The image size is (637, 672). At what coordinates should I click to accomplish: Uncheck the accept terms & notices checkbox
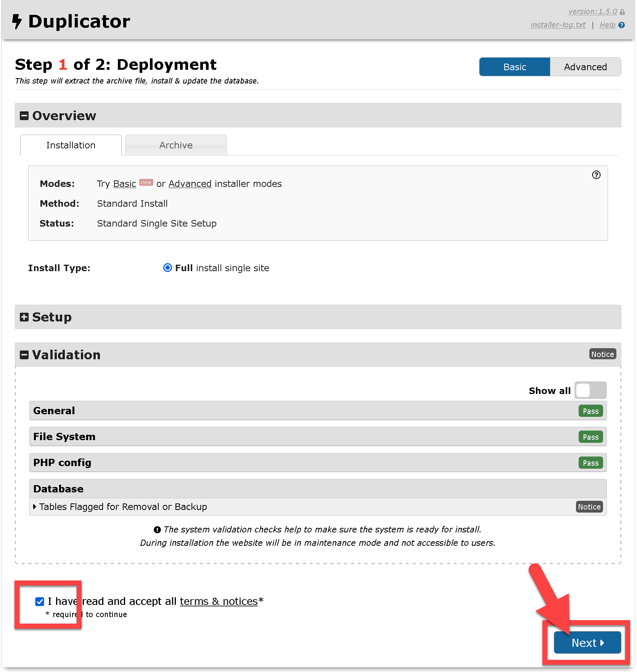(40, 601)
